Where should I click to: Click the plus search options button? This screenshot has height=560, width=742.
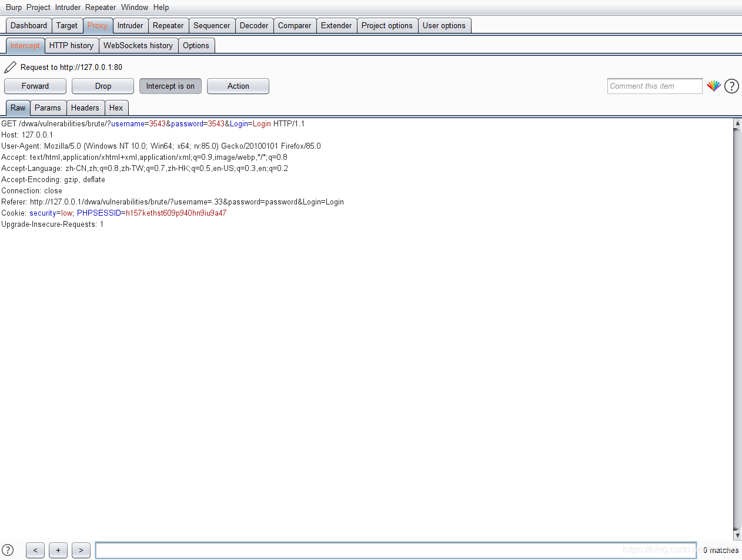point(58,551)
